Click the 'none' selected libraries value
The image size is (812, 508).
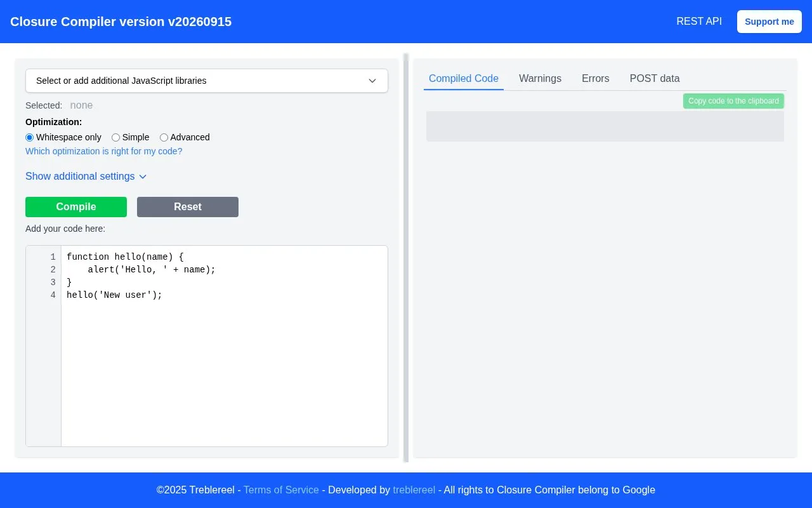coord(81,105)
